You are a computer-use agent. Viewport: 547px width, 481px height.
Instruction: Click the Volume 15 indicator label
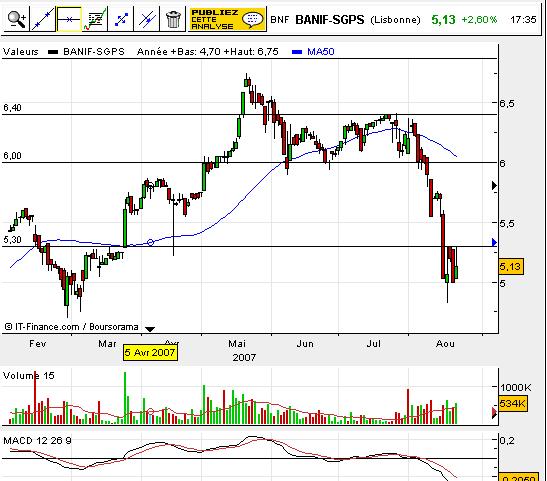click(x=29, y=376)
